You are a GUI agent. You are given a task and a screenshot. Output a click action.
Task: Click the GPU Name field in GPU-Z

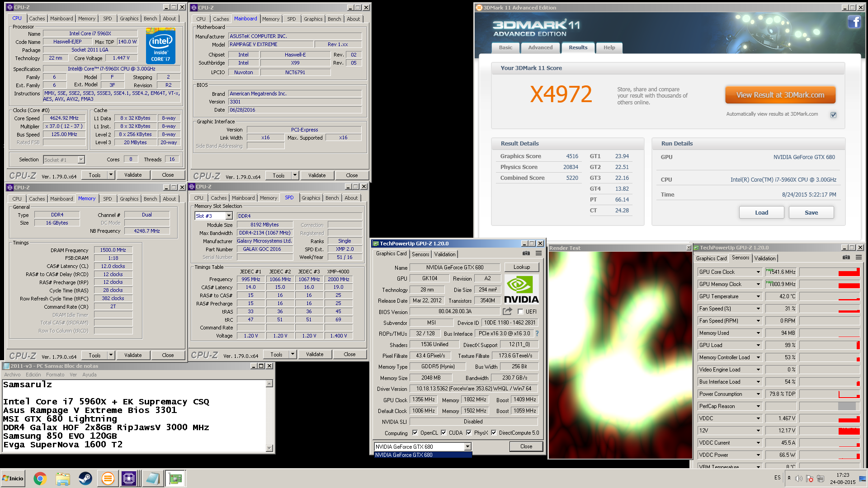point(454,267)
